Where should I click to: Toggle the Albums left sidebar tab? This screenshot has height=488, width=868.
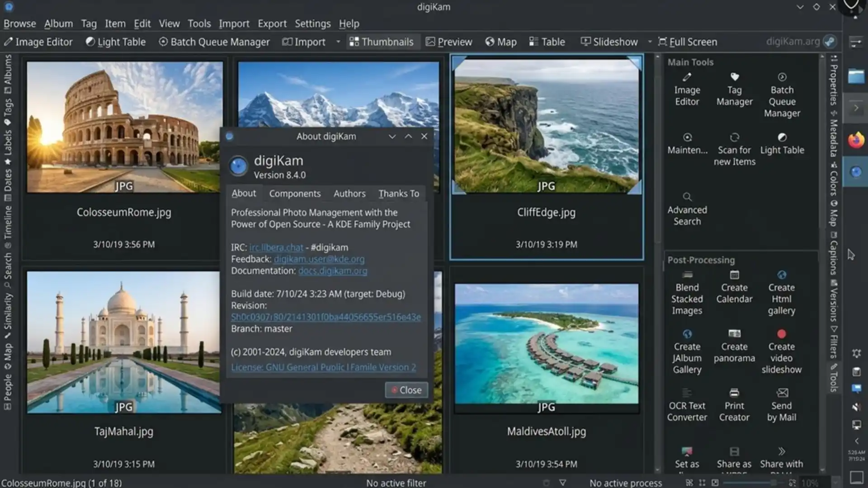(8, 74)
